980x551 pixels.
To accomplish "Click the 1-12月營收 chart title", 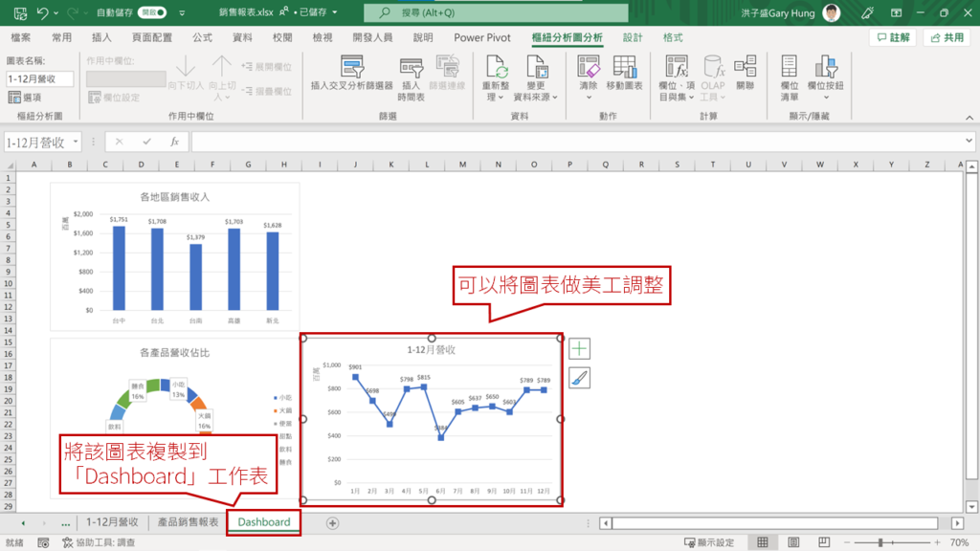I will [x=432, y=350].
